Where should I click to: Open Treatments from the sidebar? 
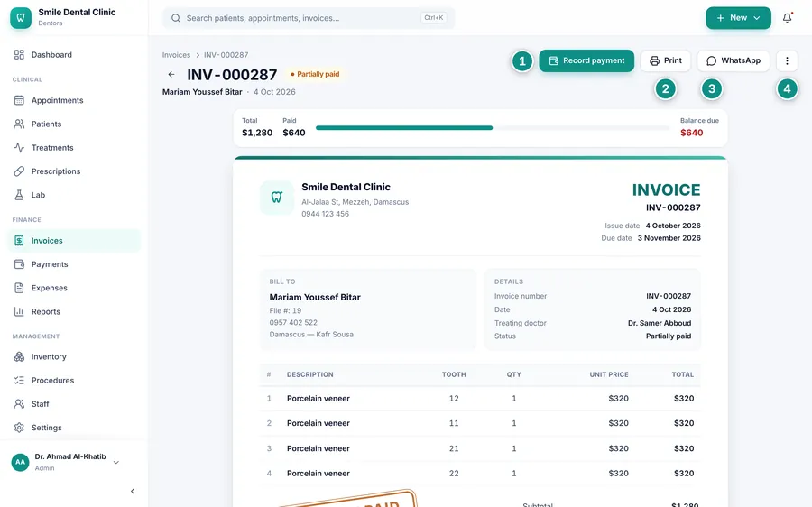[74, 148]
